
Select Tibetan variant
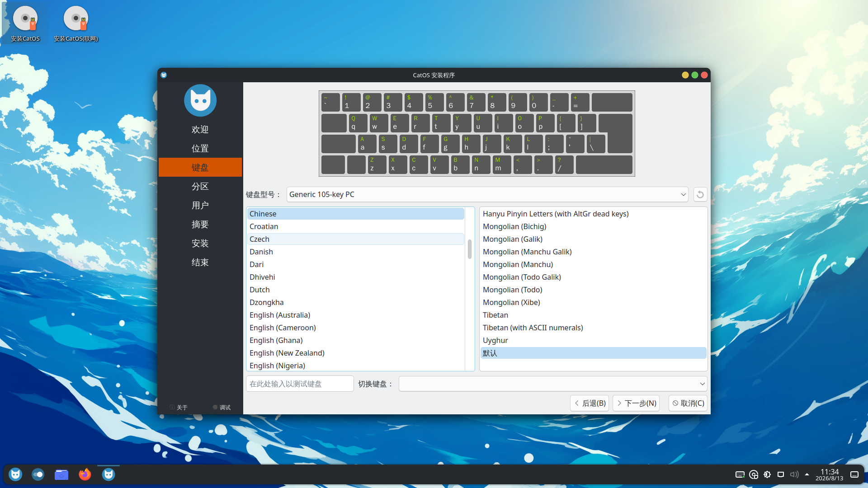pos(593,315)
